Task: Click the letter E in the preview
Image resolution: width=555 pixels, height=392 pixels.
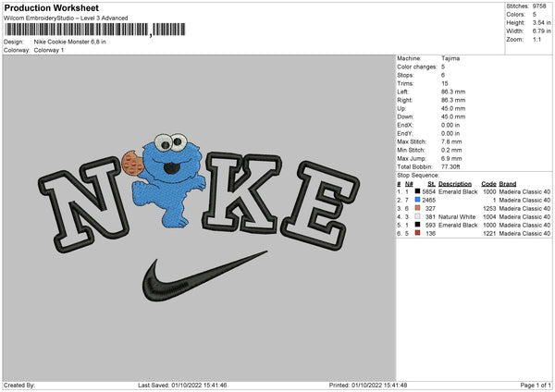Action: tap(320, 205)
